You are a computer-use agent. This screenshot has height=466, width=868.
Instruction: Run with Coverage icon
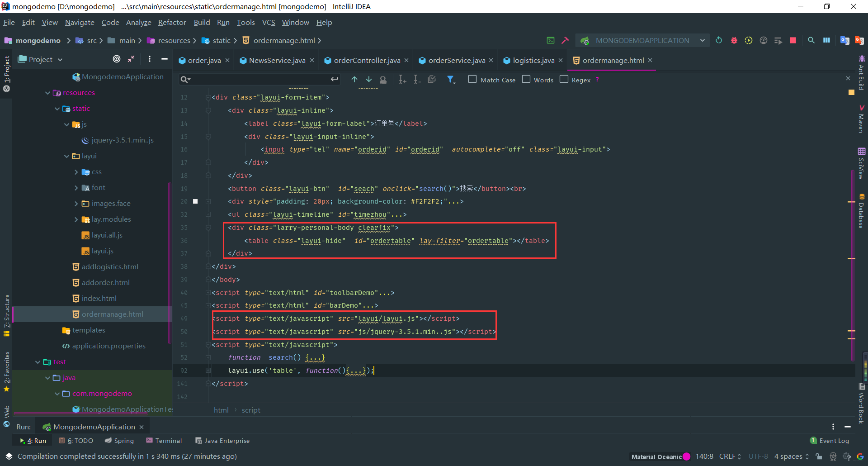(749, 40)
